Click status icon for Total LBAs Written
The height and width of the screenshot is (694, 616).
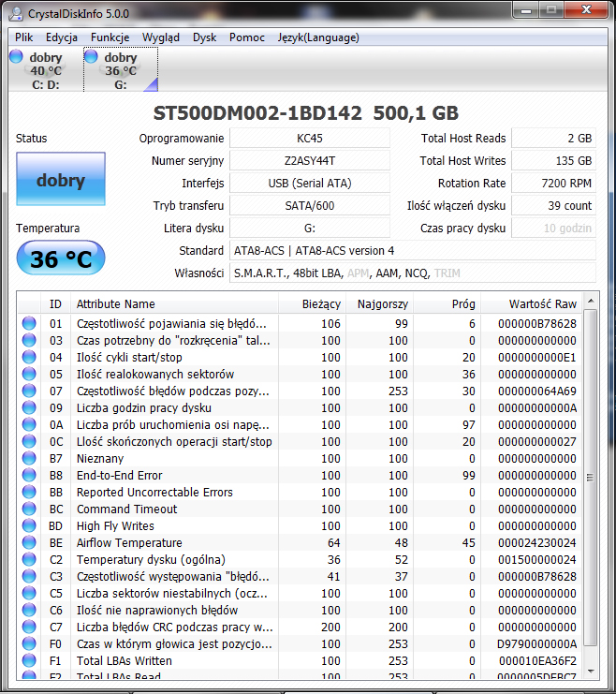[x=29, y=660]
